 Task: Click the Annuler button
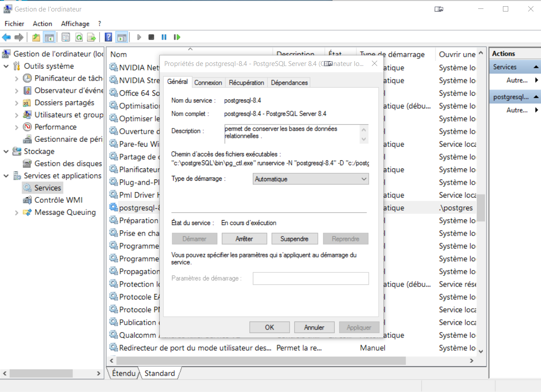(x=314, y=327)
